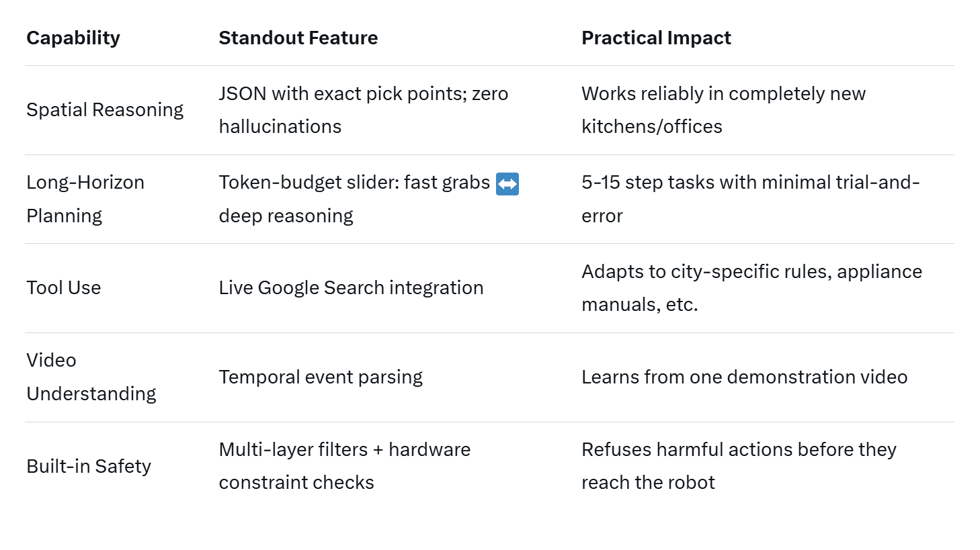Viewport: 980px width, 550px height.
Task: Click the 'Live Google Search integration' cell
Action: tap(351, 288)
